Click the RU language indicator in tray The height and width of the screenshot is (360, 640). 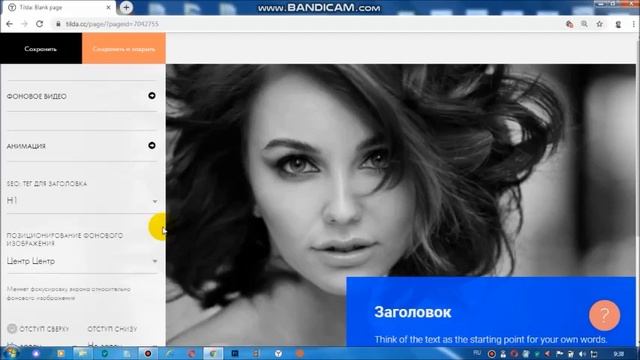[477, 353]
